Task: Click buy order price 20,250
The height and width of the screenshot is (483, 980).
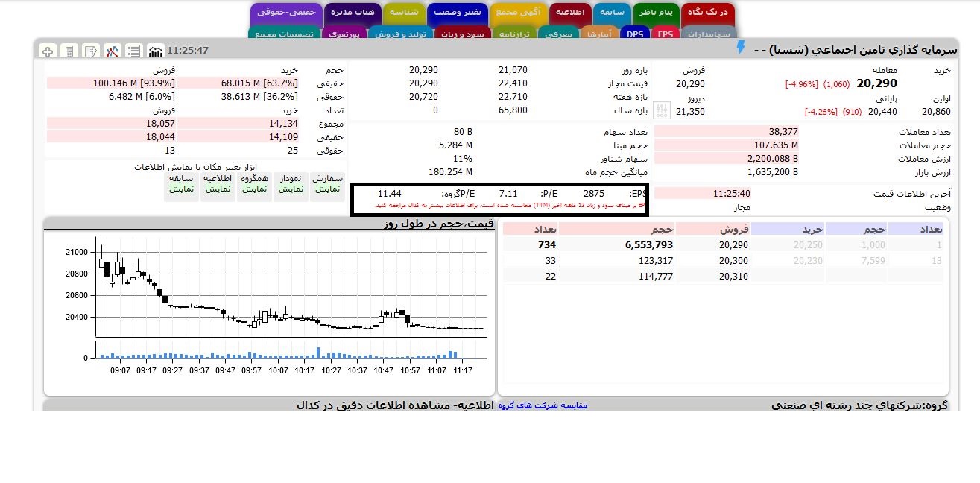Action: click(x=808, y=244)
